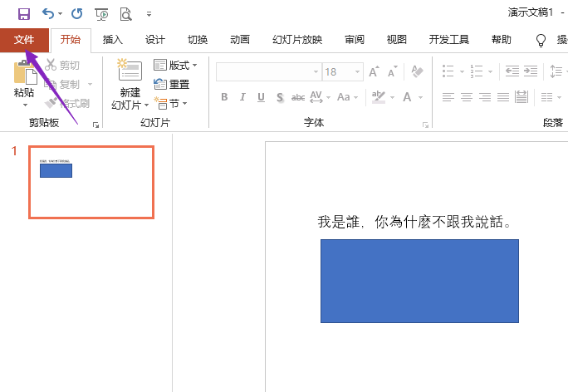The width and height of the screenshot is (568, 392).
Task: Toggle Italic formatting
Action: click(x=242, y=97)
